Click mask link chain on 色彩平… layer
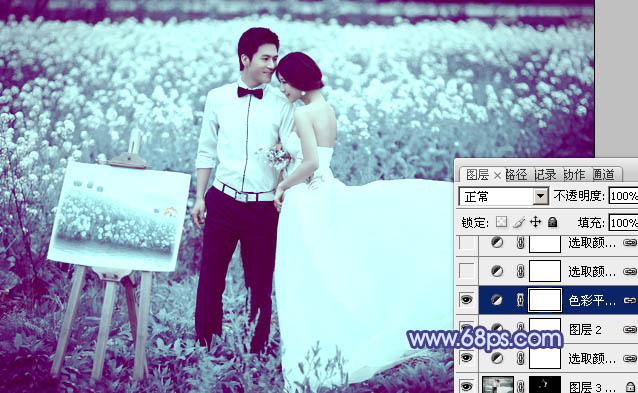 click(x=520, y=300)
